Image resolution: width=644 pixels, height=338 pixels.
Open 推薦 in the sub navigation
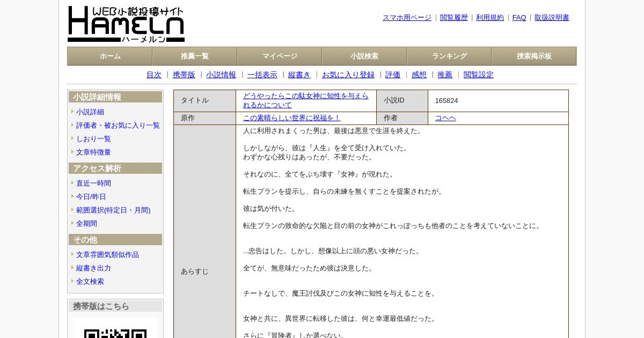click(x=445, y=75)
